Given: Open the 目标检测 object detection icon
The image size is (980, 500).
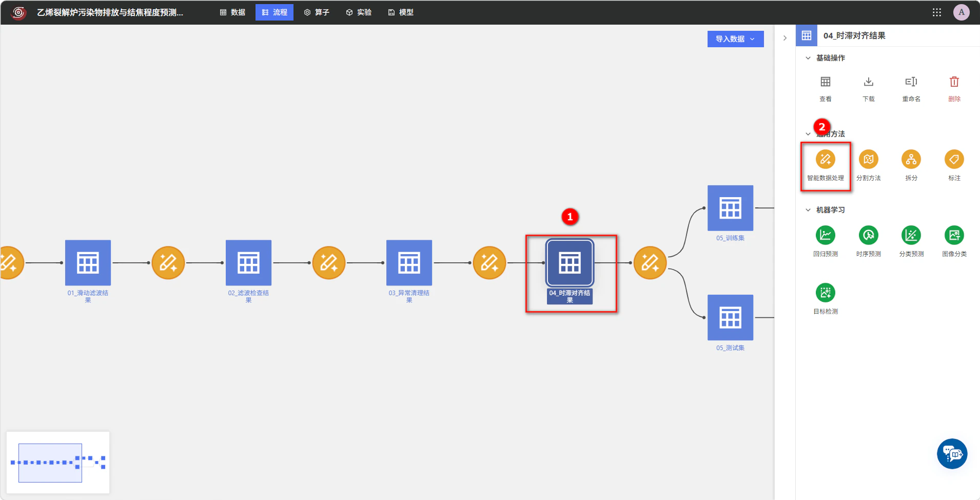Looking at the screenshot, I should (x=825, y=293).
